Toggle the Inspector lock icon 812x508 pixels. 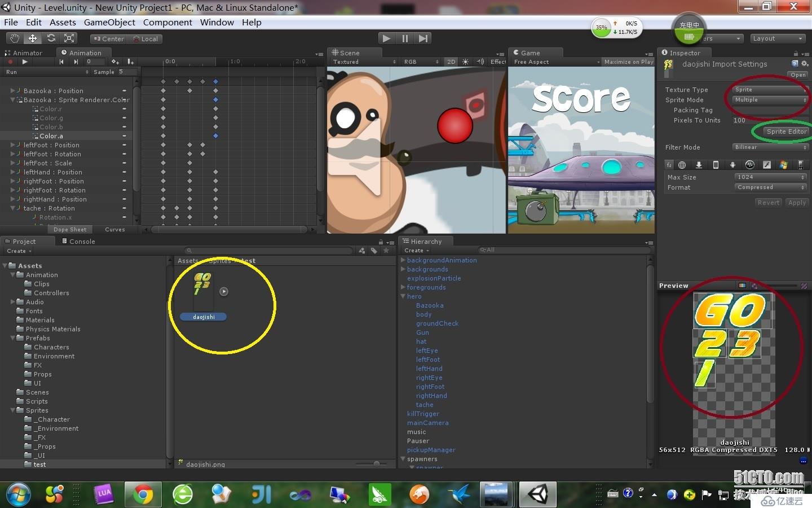tap(796, 53)
